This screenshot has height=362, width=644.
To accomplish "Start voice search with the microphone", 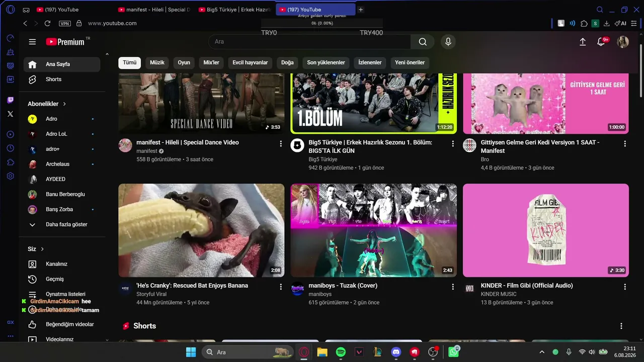I will point(448,42).
